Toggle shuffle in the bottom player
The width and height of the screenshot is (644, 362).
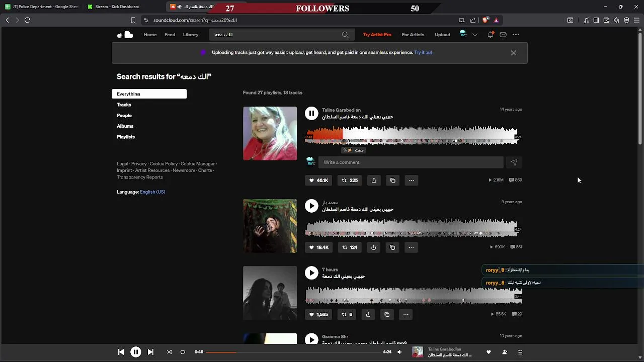click(x=169, y=352)
